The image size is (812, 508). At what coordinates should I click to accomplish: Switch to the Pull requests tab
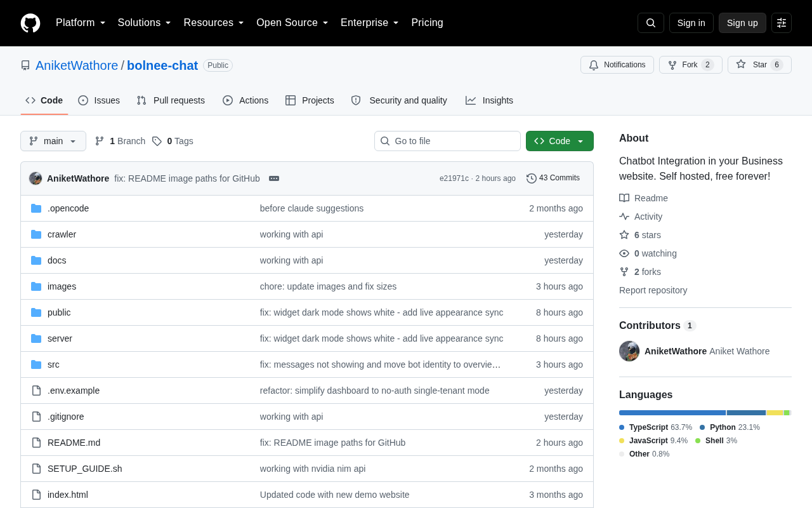coord(171,100)
